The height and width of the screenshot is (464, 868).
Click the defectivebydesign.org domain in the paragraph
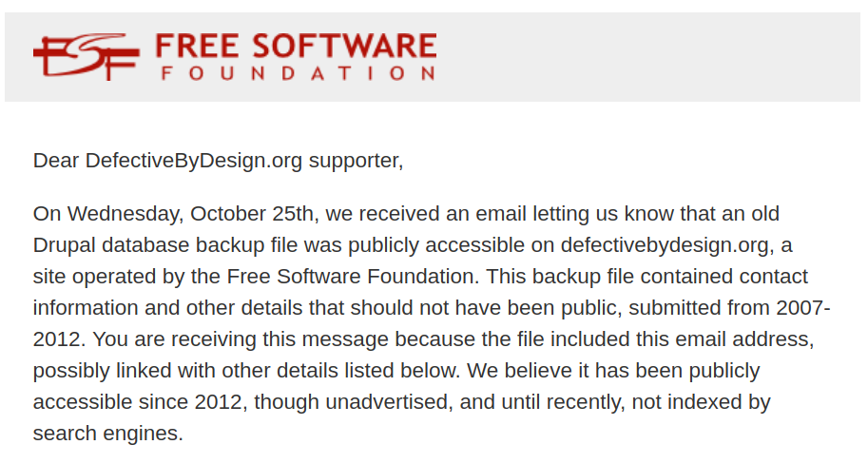pos(664,245)
